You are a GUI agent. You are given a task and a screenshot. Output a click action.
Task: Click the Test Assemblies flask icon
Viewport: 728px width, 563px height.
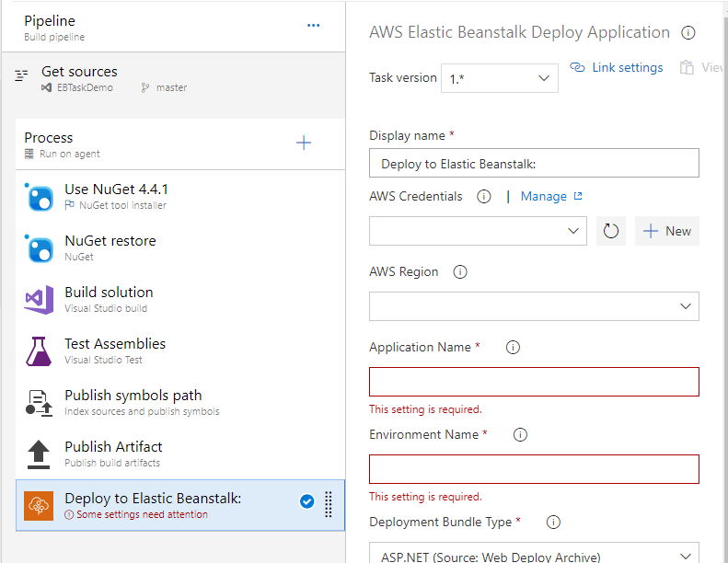click(x=39, y=351)
